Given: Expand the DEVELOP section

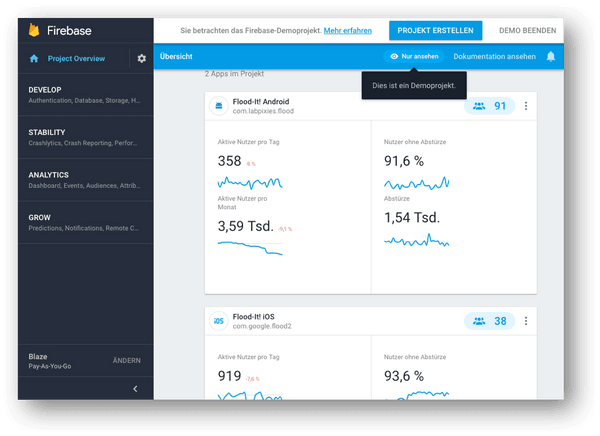Looking at the screenshot, I should click(x=86, y=95).
